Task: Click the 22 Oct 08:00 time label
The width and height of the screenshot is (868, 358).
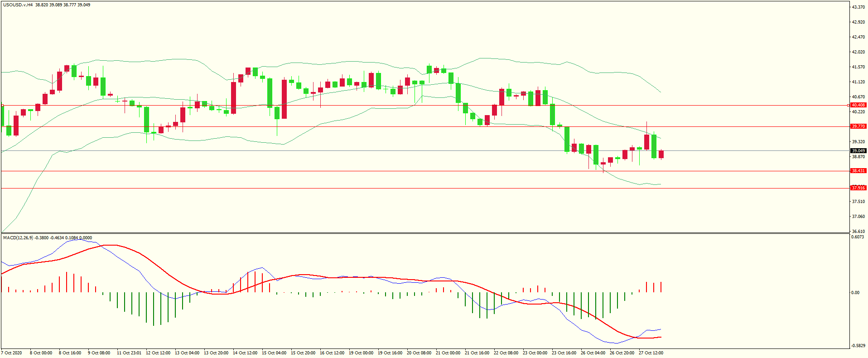Action: coord(506,353)
